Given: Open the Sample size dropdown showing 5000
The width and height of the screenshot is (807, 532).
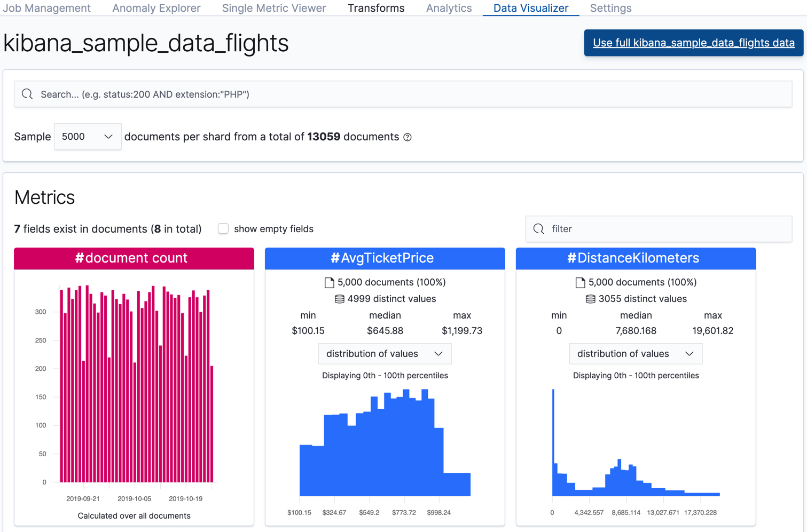Looking at the screenshot, I should point(87,137).
